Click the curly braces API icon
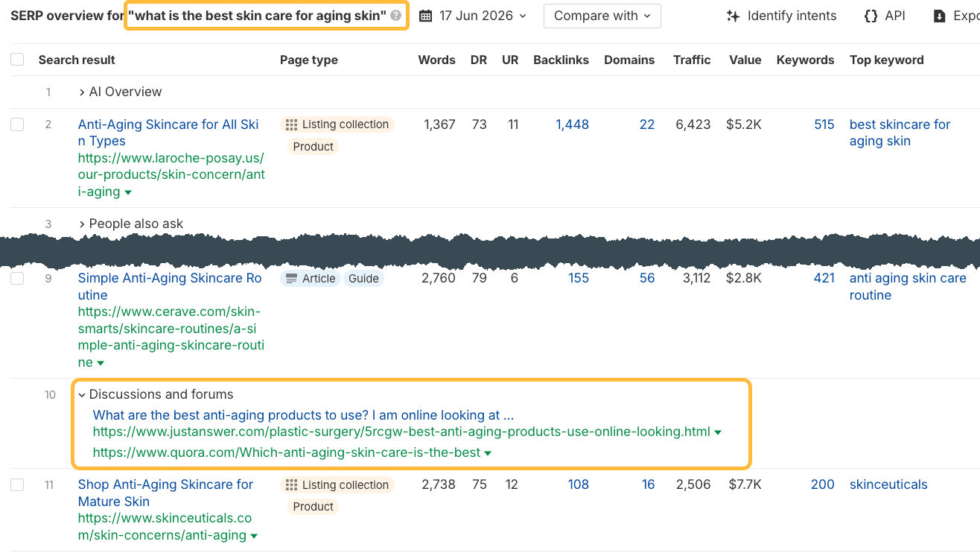 [871, 16]
